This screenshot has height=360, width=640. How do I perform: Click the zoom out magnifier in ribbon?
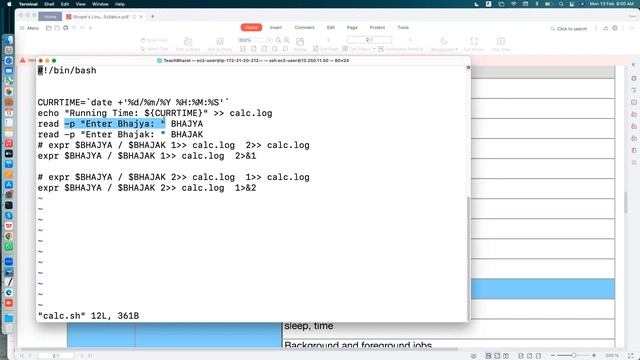278,40
